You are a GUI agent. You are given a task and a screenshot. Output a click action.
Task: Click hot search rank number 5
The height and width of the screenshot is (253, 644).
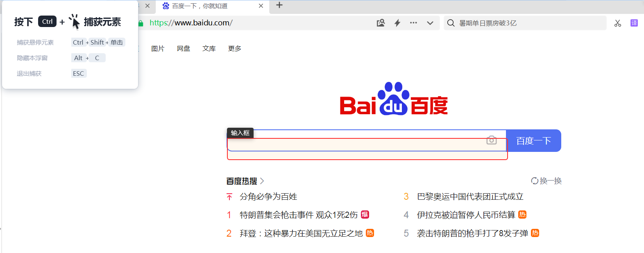(406, 233)
